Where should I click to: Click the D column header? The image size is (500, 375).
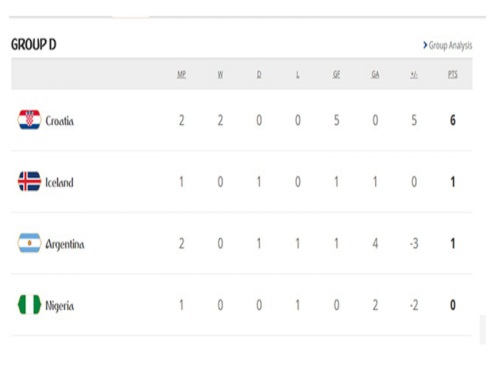259,74
